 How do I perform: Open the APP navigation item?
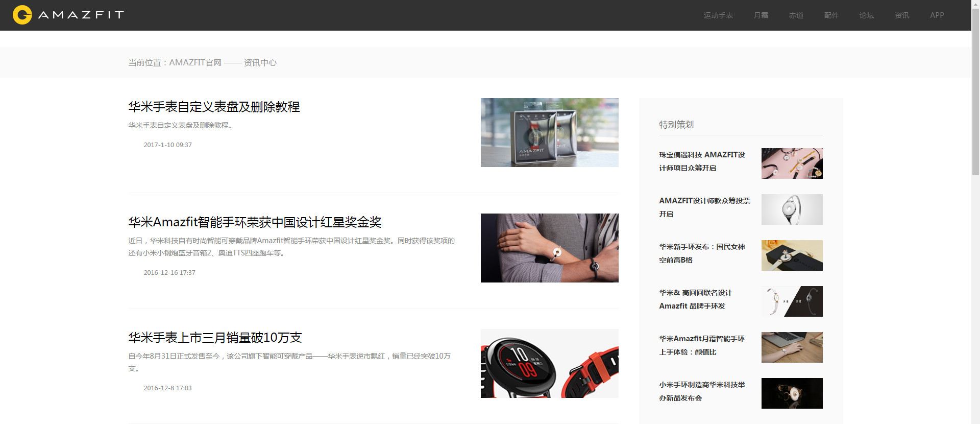coord(937,15)
